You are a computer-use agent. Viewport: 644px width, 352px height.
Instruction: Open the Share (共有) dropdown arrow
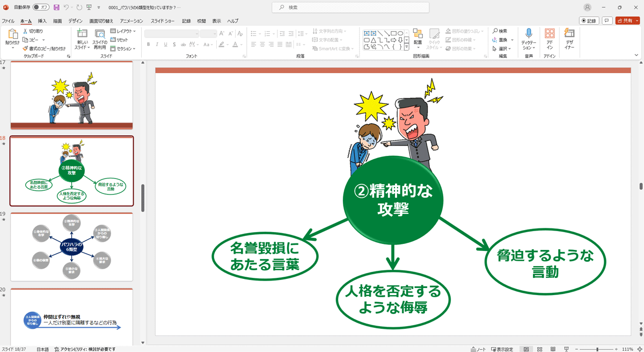(636, 20)
